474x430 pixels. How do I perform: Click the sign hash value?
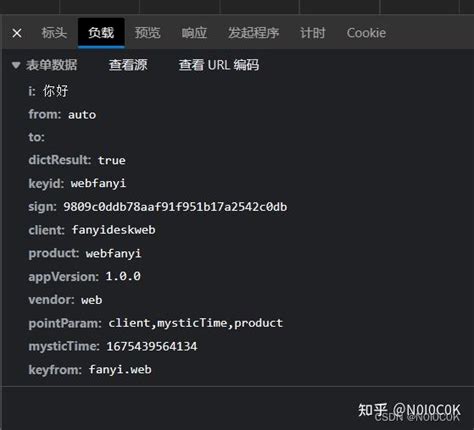(x=175, y=207)
